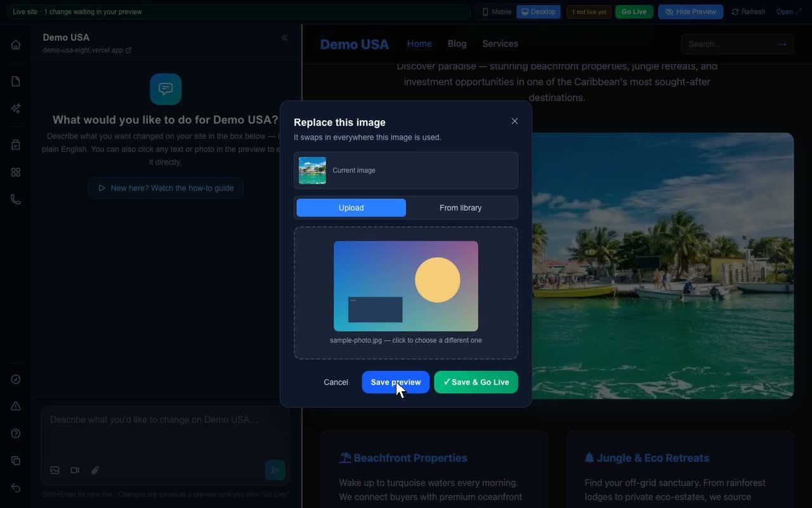This screenshot has width=812, height=508.
Task: Attach a file with the paperclip icon
Action: [95, 471]
